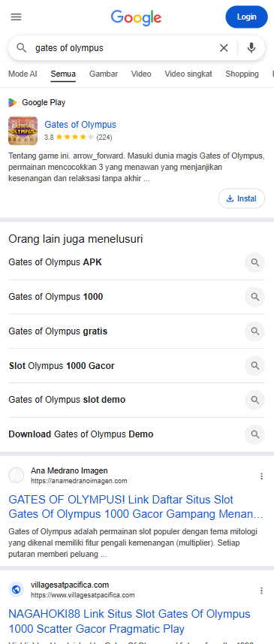Select suggestion Gates of Olympus 1000
274x644 pixels.
tap(56, 297)
